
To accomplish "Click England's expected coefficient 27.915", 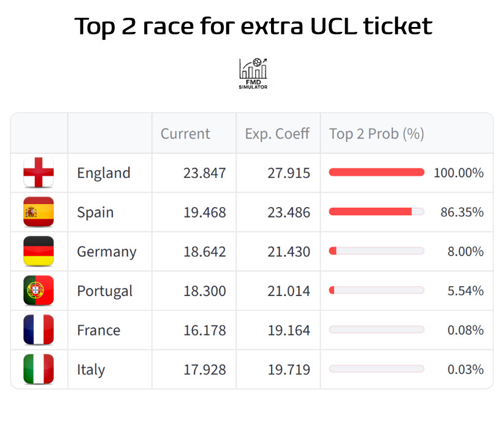I will 289,173.
